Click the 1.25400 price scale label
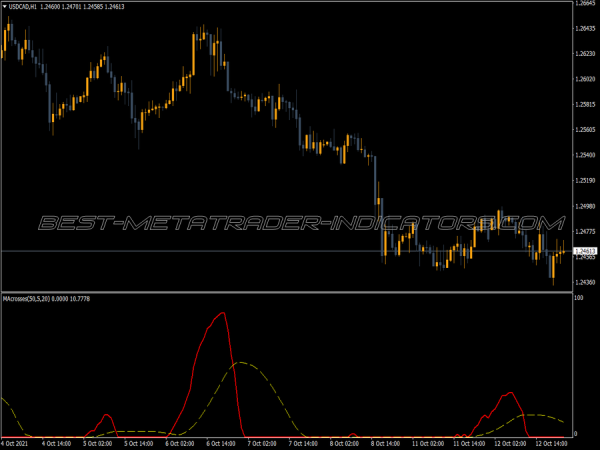Image resolution: width=600 pixels, height=450 pixels. pyautogui.click(x=585, y=155)
